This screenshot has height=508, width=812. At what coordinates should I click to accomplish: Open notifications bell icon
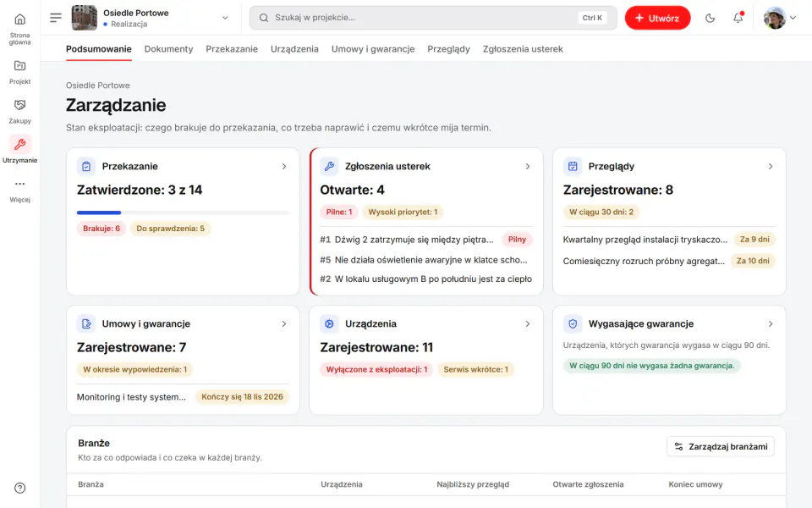(x=738, y=18)
